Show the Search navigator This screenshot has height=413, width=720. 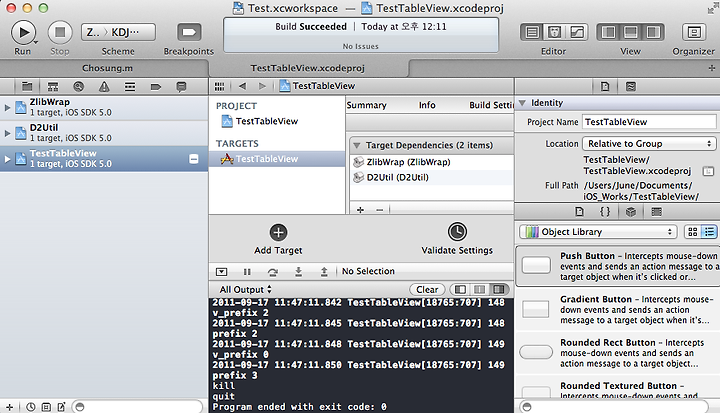79,86
